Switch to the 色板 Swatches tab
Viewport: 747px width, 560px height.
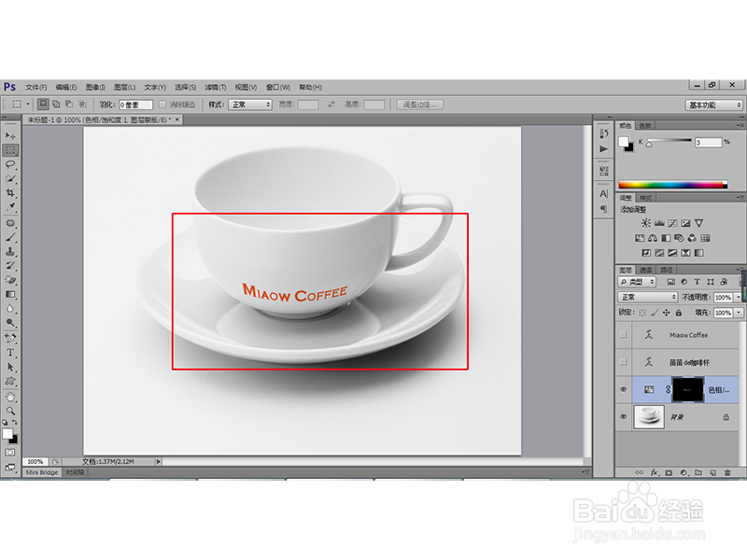(x=645, y=126)
